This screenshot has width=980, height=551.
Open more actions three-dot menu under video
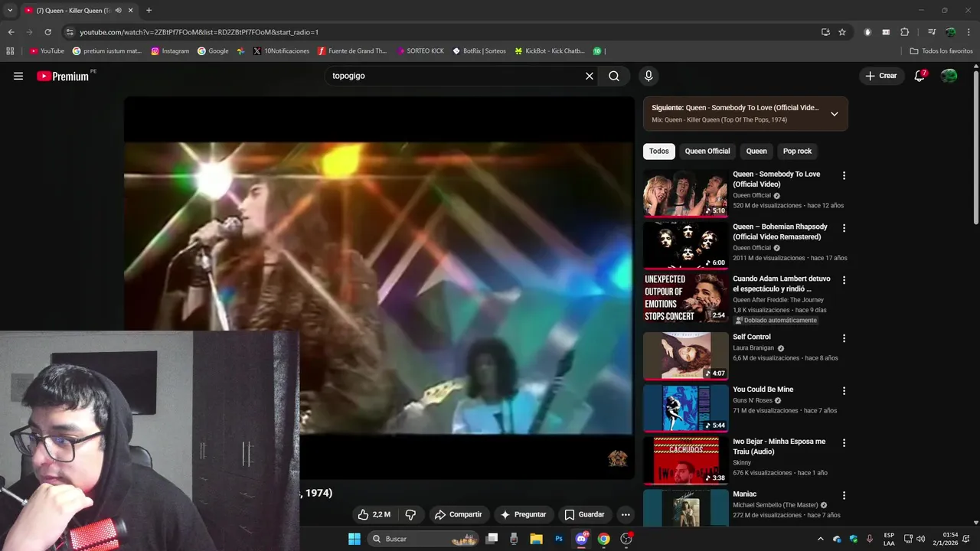pos(626,514)
